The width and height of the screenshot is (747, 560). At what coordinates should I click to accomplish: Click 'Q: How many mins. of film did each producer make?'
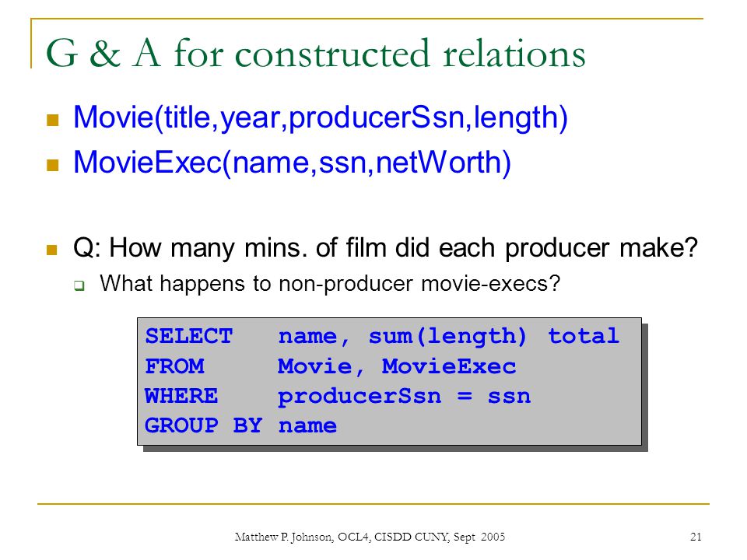click(x=385, y=249)
